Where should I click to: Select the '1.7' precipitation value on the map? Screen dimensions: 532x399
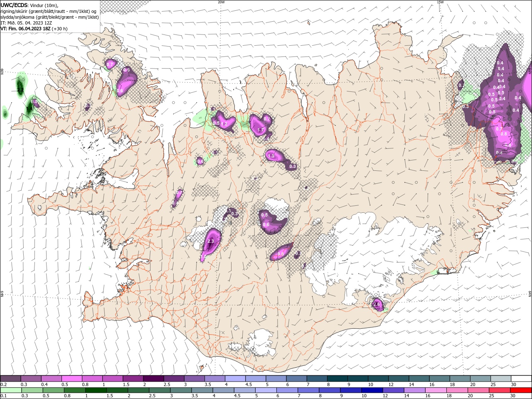[261, 130]
